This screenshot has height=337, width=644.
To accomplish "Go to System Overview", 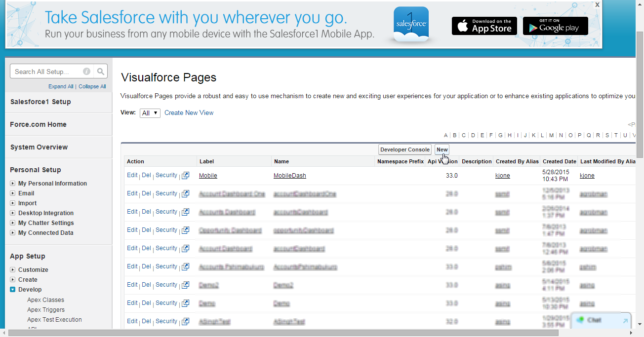I will (39, 147).
